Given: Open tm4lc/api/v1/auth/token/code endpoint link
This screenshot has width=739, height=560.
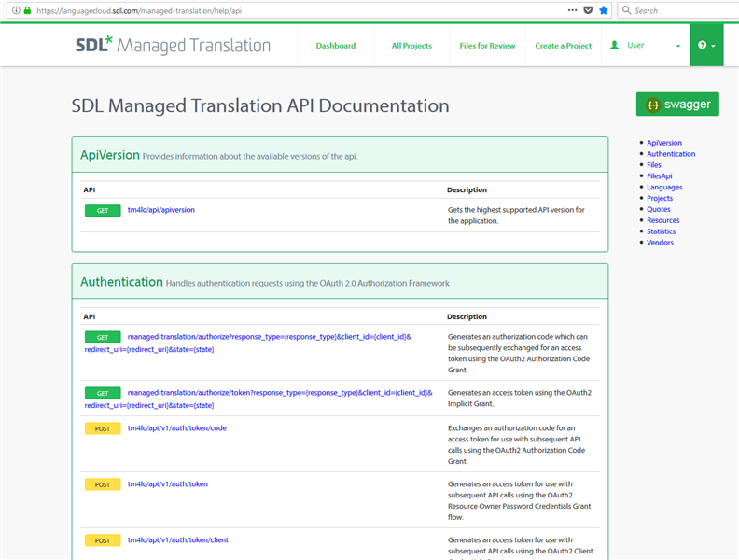Looking at the screenshot, I should tap(176, 428).
